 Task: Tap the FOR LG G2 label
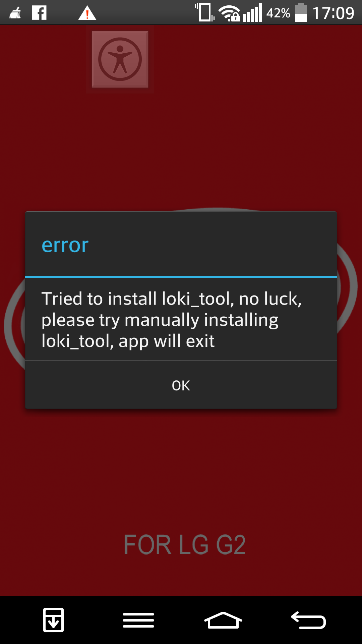pyautogui.click(x=185, y=545)
